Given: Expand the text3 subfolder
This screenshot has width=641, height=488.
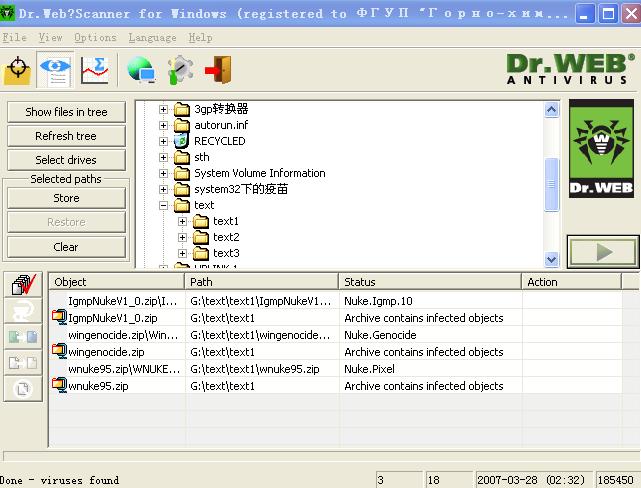Looking at the screenshot, I should 182,253.
